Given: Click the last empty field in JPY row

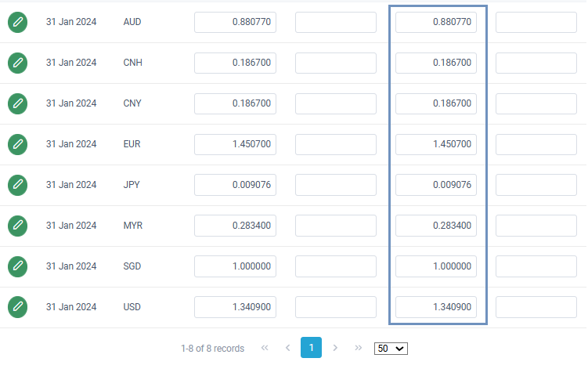Looking at the screenshot, I should (536, 185).
